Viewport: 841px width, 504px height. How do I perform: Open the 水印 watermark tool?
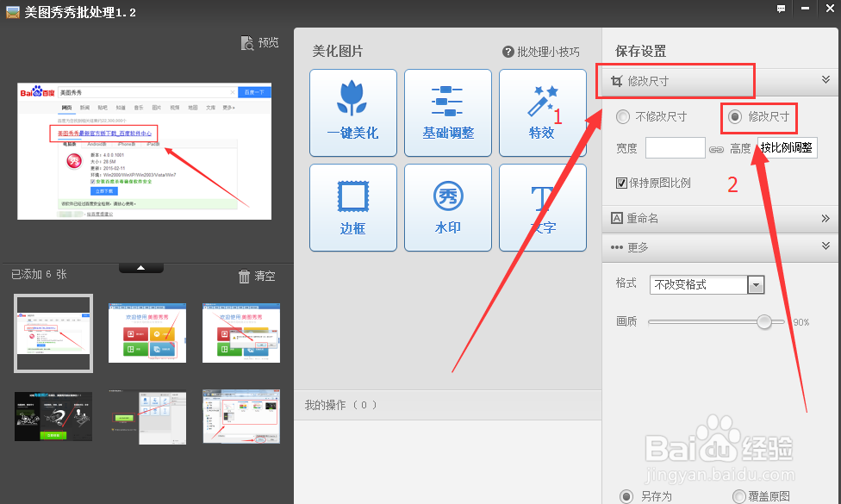[448, 208]
